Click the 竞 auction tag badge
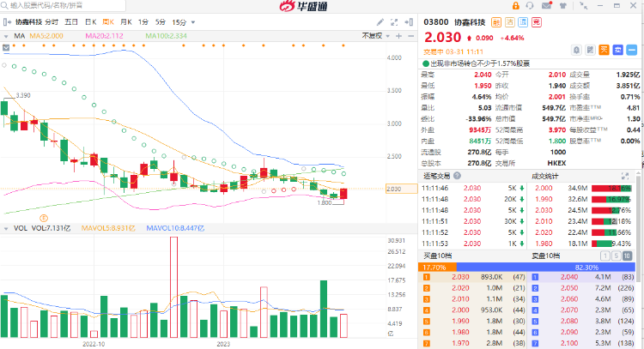This screenshot has height=349, width=644. click(x=537, y=22)
